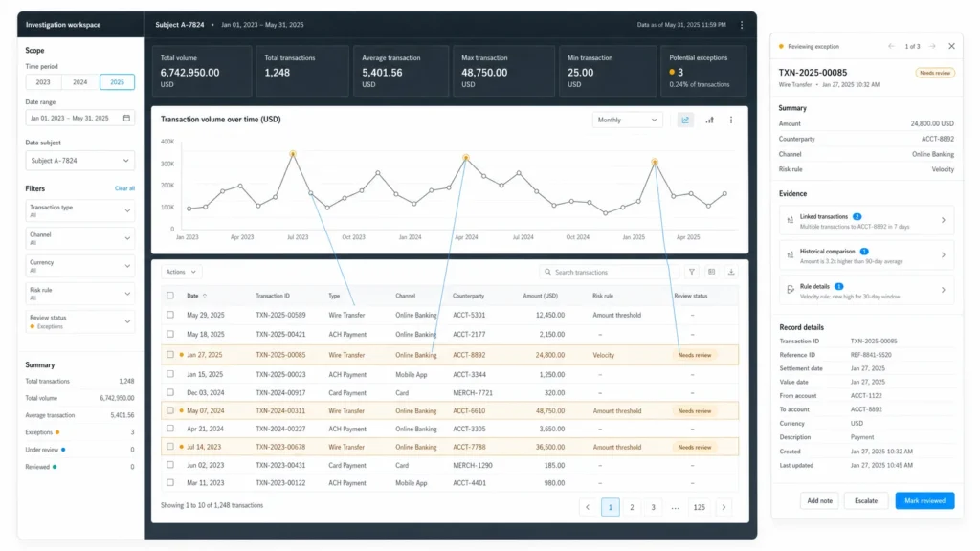Screen dimensions: 980x551
Task: Go to page 2 of transactions
Action: pyautogui.click(x=632, y=507)
